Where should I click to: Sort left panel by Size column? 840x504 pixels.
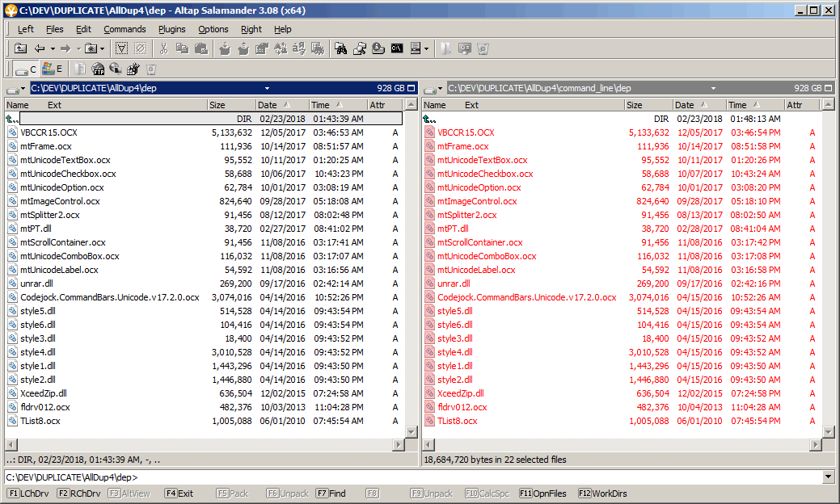coord(231,105)
